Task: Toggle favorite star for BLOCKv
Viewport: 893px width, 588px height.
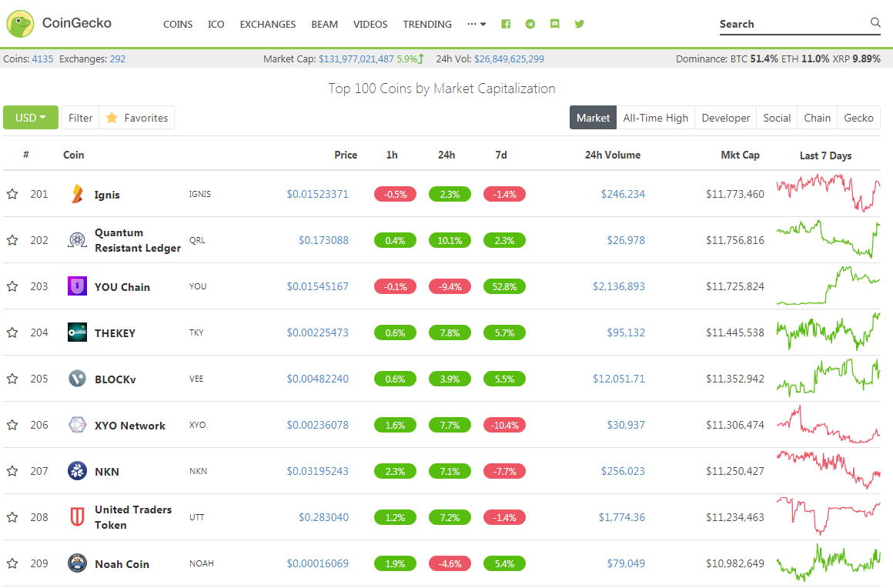Action: pos(12,379)
